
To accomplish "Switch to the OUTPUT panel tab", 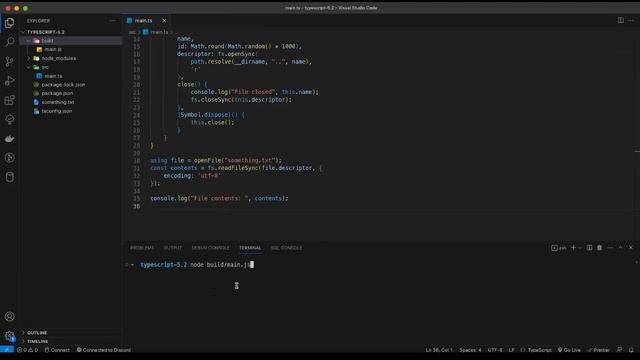I will pyautogui.click(x=173, y=248).
